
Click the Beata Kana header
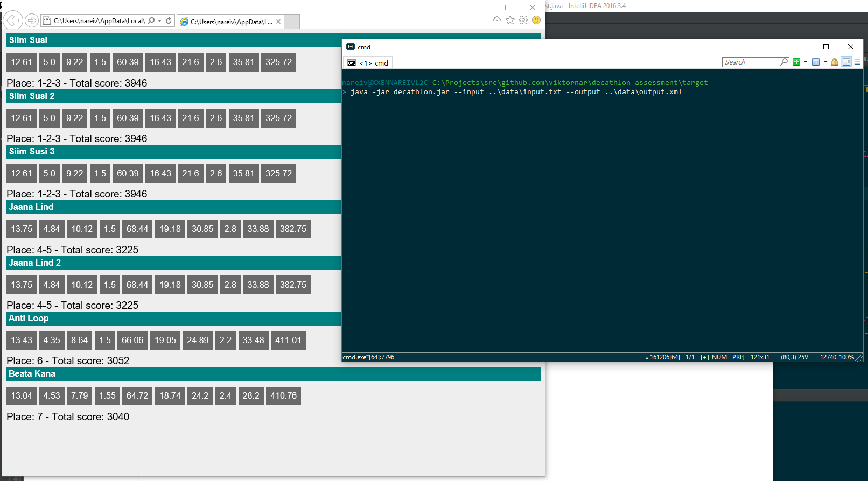pyautogui.click(x=274, y=374)
